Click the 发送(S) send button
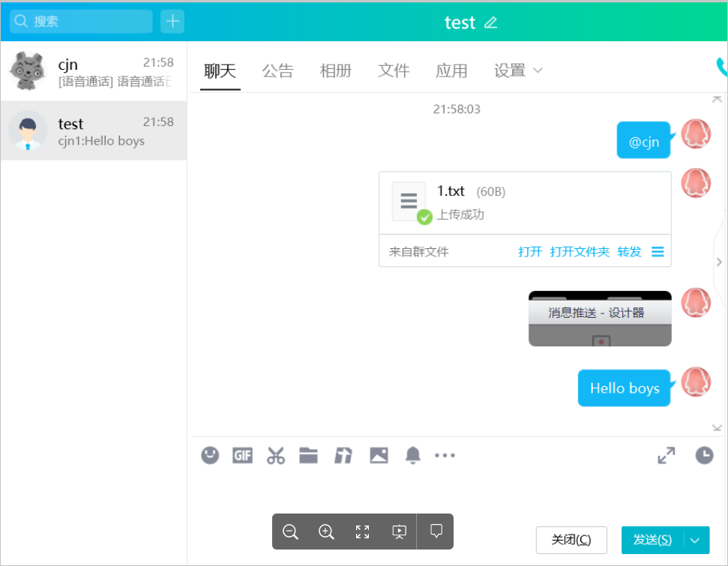 pyautogui.click(x=652, y=540)
